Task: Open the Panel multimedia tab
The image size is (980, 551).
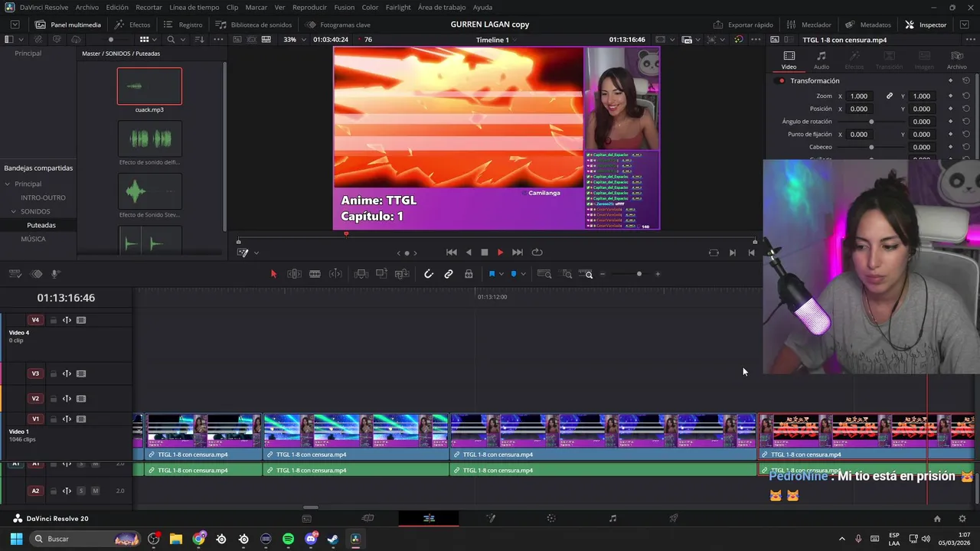Action: (68, 24)
